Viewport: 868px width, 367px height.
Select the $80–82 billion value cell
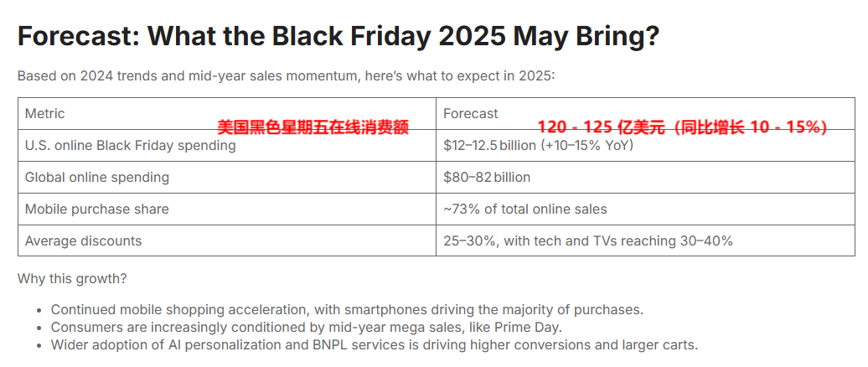487,178
